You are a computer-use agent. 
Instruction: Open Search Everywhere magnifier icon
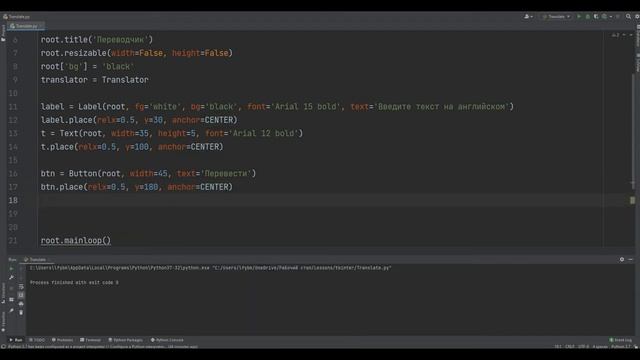pos(628,17)
